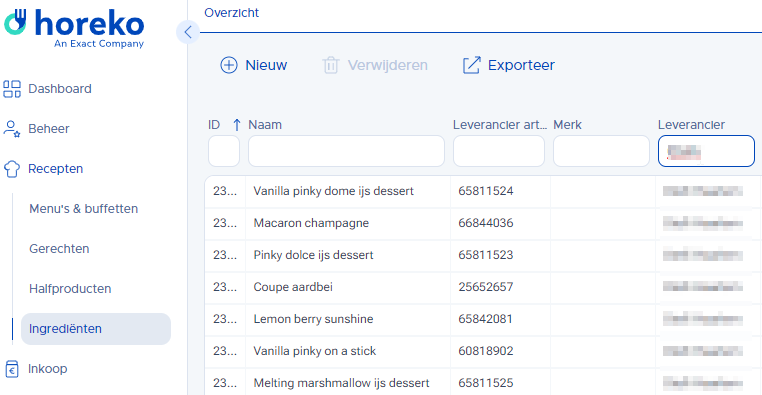Open the horeko logo home link
The width and height of the screenshot is (762, 395).
(x=74, y=28)
